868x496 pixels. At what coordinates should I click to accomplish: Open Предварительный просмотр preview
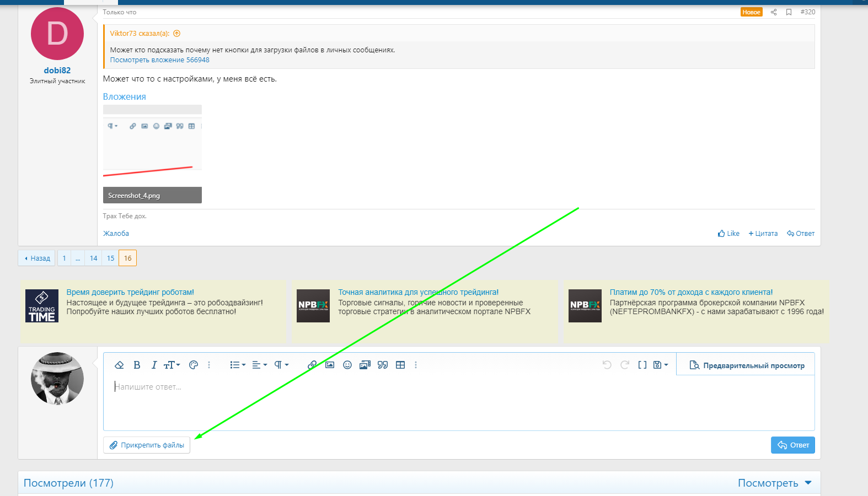747,365
